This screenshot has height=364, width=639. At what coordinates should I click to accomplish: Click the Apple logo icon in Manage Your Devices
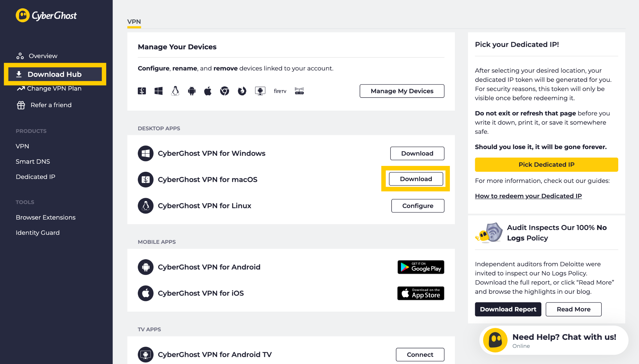click(x=208, y=91)
